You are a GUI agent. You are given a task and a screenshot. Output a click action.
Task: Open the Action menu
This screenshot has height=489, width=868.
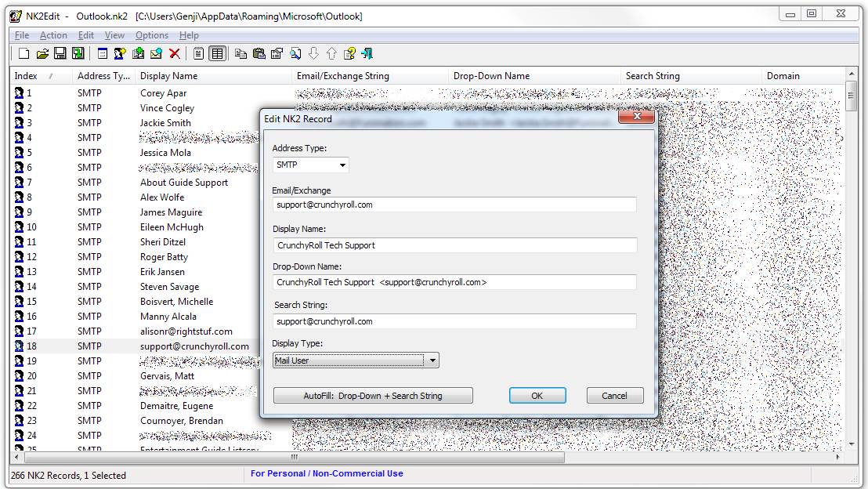(53, 35)
